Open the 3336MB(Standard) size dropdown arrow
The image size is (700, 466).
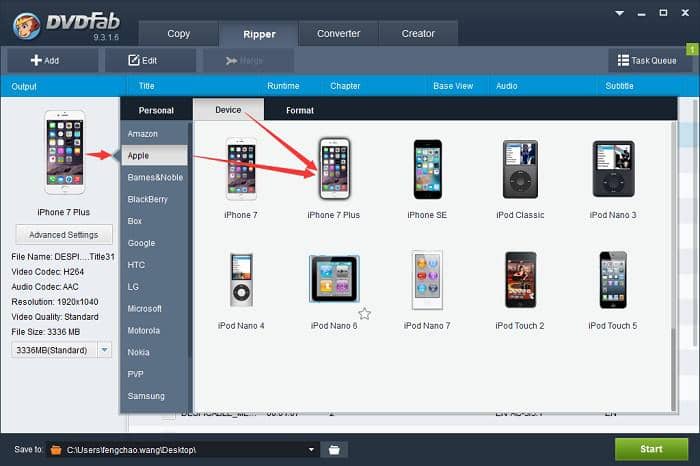(104, 350)
